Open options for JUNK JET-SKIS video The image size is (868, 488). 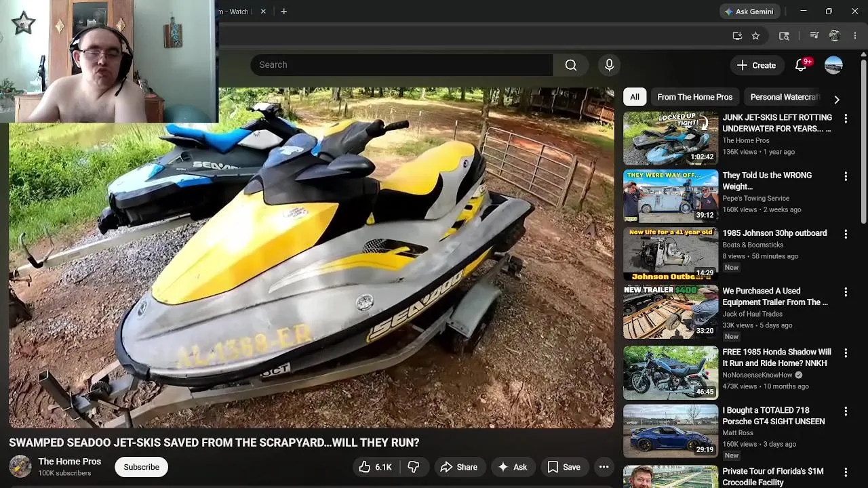point(846,119)
